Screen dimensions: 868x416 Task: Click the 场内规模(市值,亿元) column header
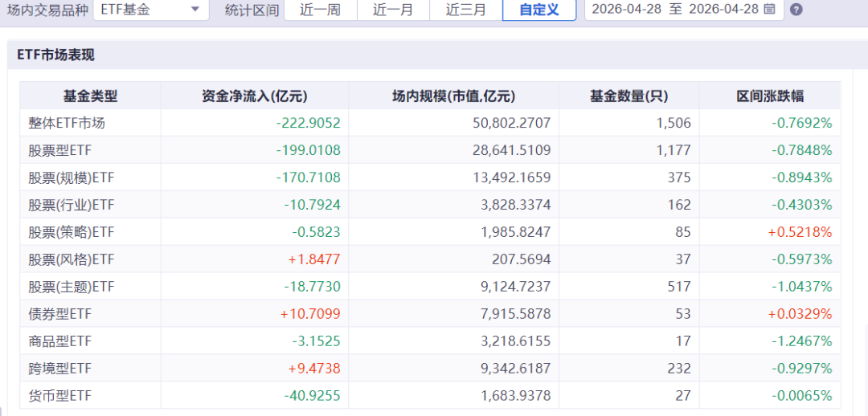[x=454, y=96]
